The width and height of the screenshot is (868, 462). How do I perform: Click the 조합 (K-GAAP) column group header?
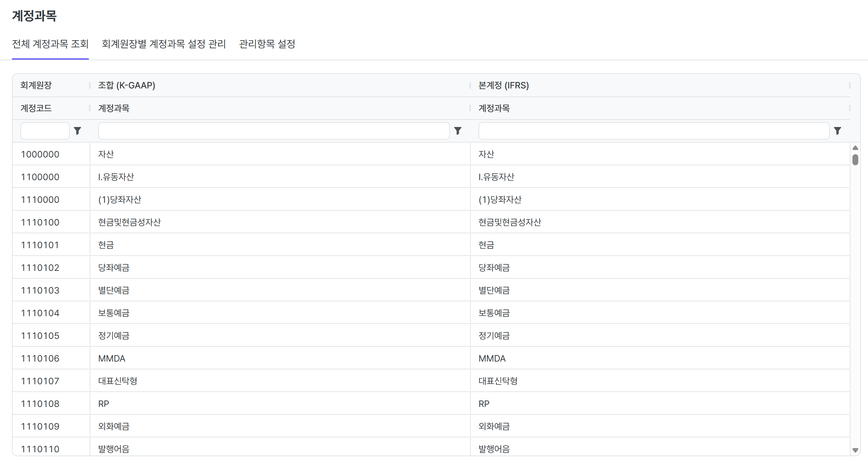(127, 85)
